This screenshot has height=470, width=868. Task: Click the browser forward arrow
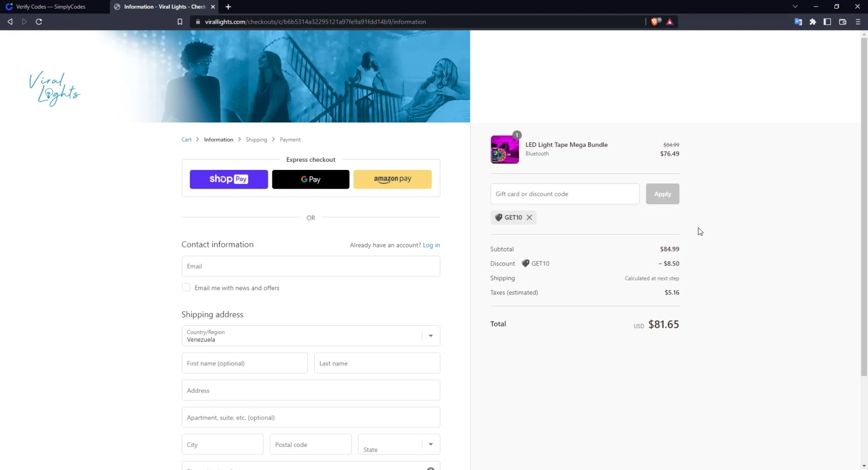24,22
